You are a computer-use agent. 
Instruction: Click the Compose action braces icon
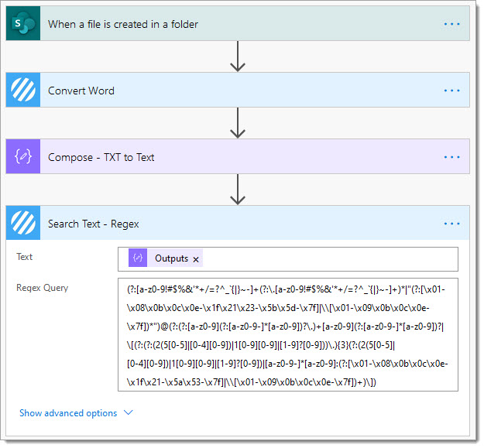pos(23,156)
